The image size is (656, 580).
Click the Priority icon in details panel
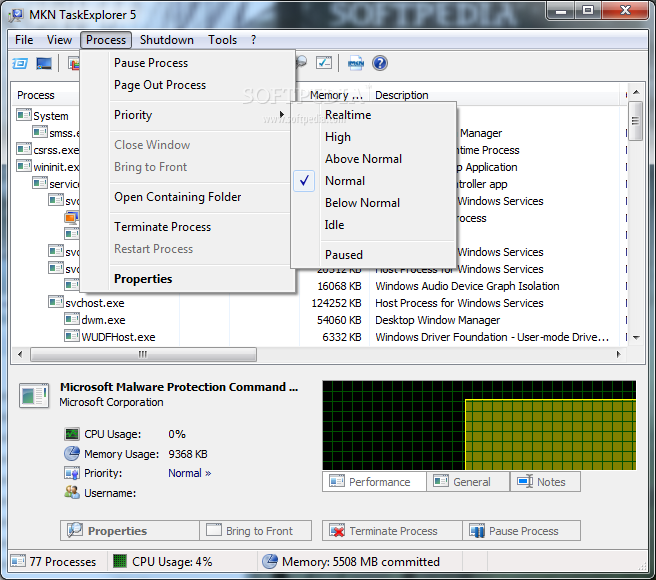point(72,473)
